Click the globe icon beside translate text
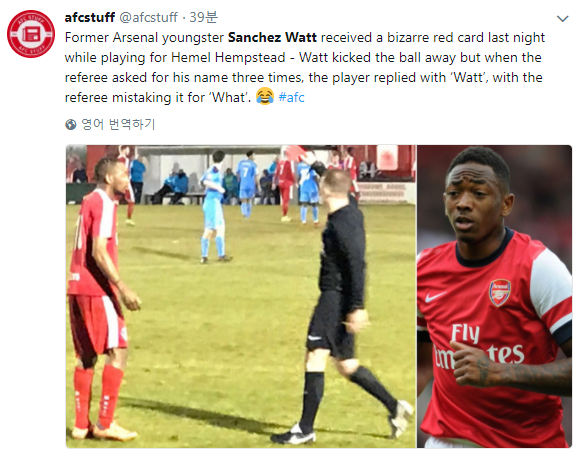Viewport: 583px width, 456px height. pos(71,125)
